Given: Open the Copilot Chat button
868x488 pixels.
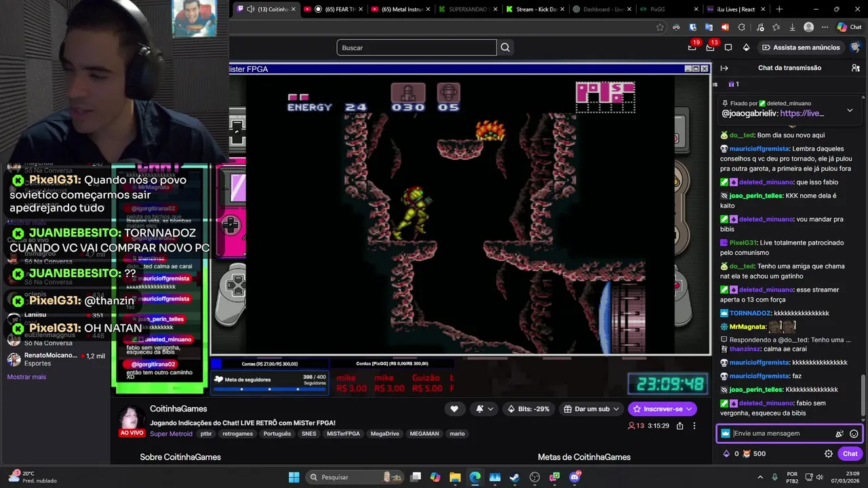Looking at the screenshot, I should click(849, 27).
